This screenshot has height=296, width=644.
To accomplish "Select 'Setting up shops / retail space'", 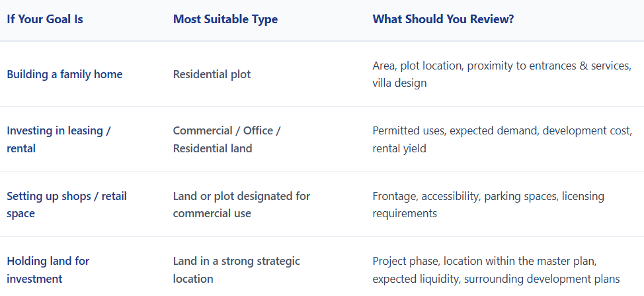I will click(67, 205).
